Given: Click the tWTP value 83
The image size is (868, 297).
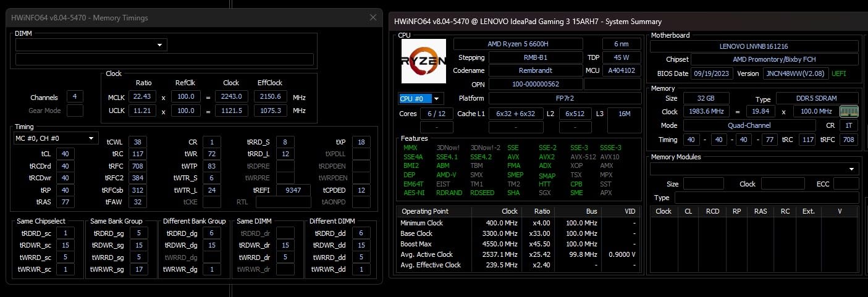Looking at the screenshot, I should click(211, 166).
